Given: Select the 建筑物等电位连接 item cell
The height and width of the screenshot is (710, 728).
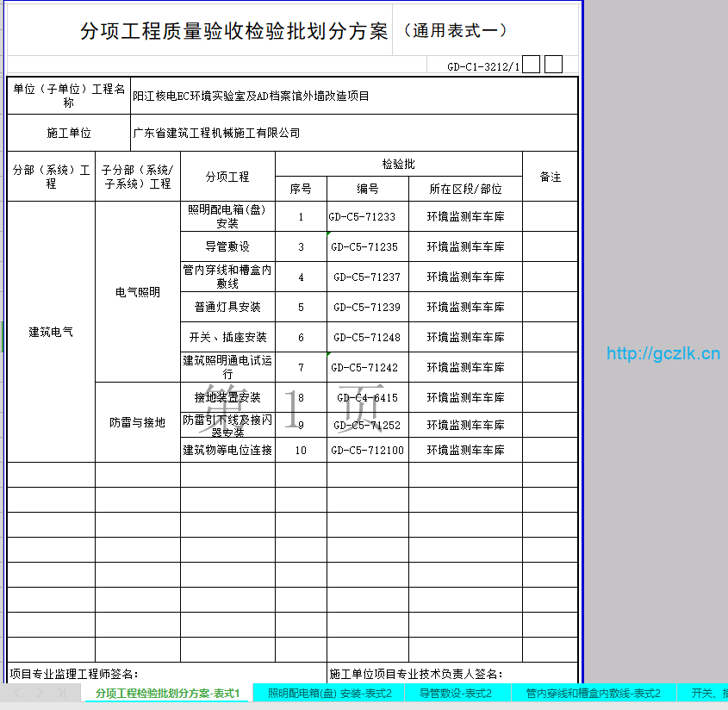Looking at the screenshot, I should [x=227, y=450].
